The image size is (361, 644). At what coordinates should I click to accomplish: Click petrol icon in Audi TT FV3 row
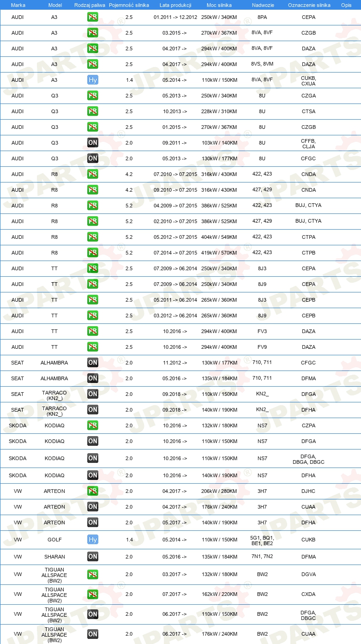point(93,331)
